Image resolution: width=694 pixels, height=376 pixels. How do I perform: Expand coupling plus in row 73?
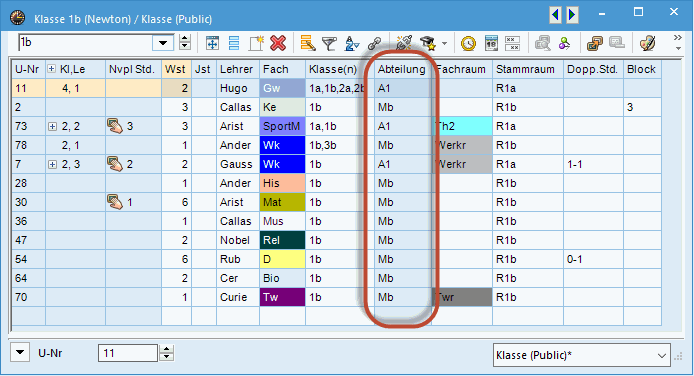52,127
